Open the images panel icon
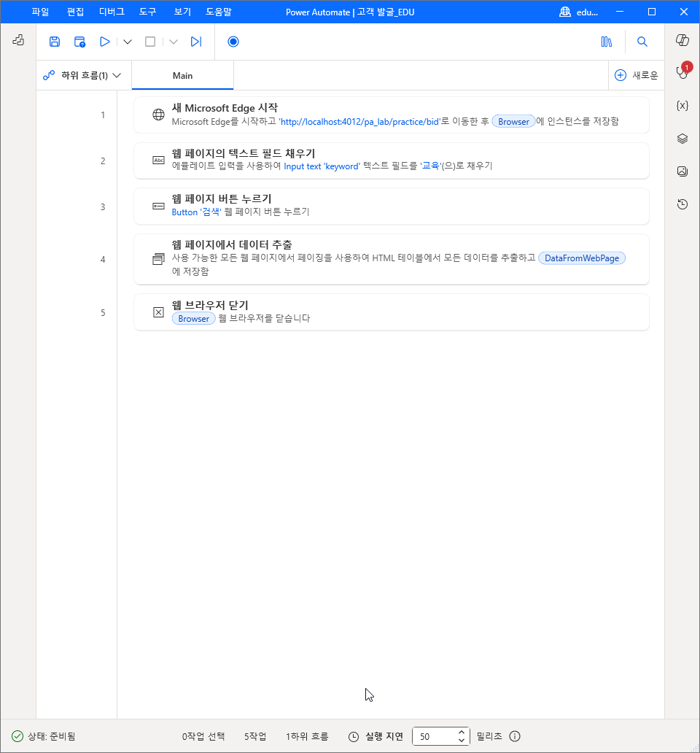 (682, 171)
